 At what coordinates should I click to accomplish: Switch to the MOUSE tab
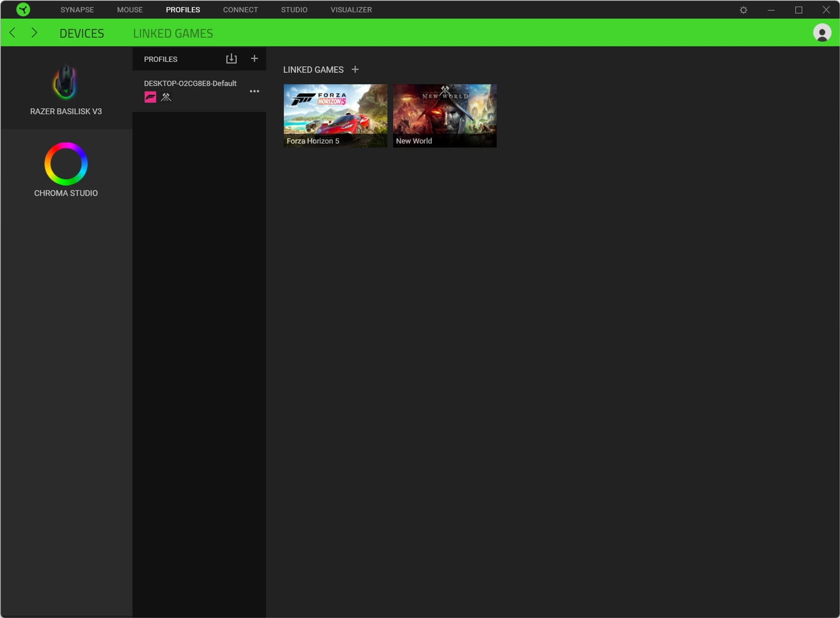pyautogui.click(x=130, y=10)
